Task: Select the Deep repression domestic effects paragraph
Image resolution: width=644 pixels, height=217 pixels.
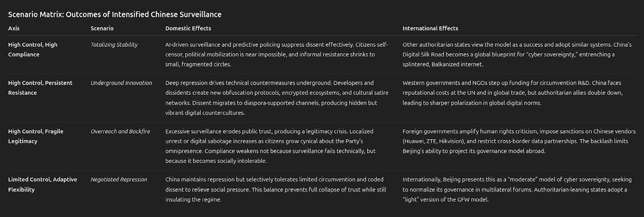Action: [x=277, y=98]
